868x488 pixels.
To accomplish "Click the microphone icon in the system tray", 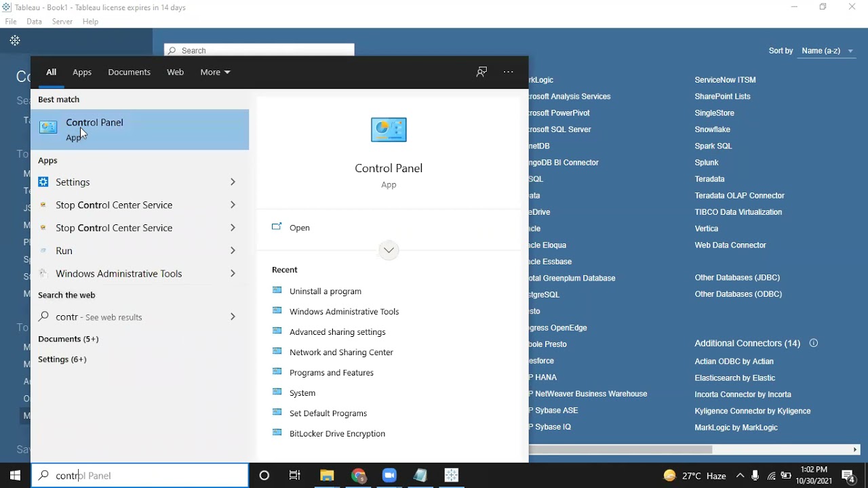I will point(755,476).
